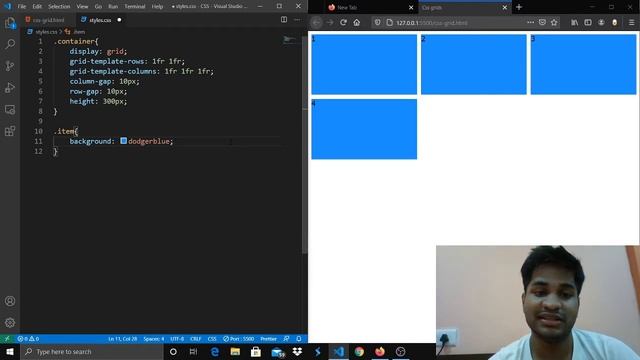Open the Run and Debug view

(x=10, y=87)
